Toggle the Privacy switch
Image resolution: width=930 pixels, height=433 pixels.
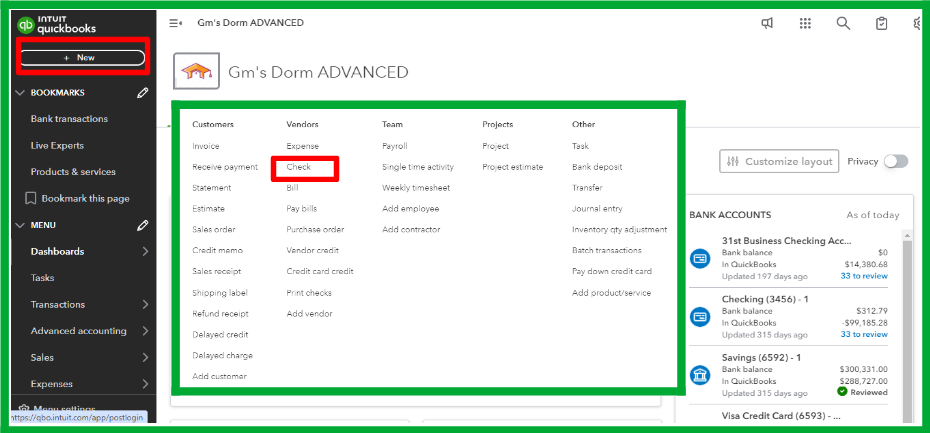(896, 161)
